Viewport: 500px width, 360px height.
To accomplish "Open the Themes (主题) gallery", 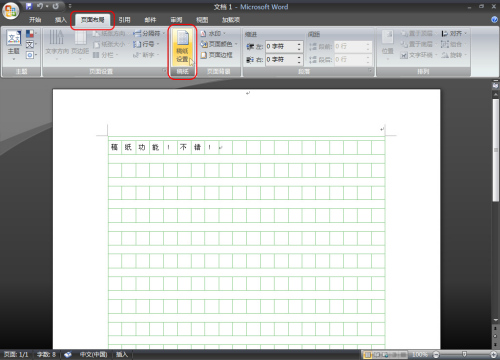I will pos(14,46).
